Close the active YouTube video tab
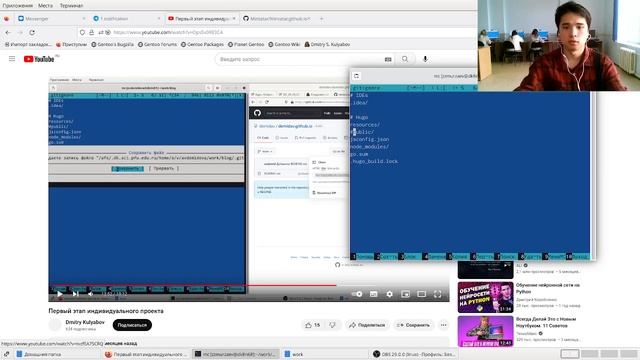Image resolution: width=640 pixels, height=360 pixels. (x=234, y=19)
